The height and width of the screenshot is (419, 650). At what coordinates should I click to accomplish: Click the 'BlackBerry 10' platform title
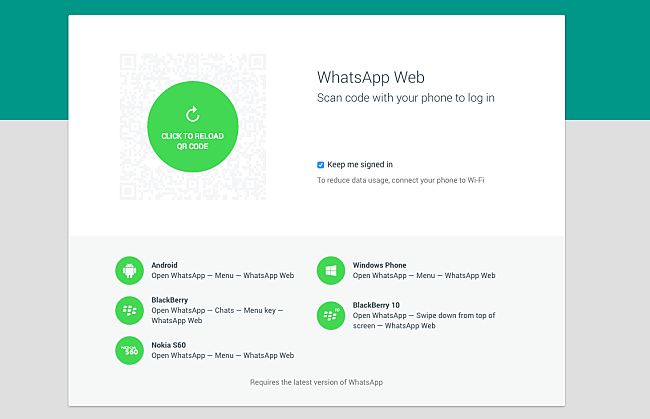(x=376, y=305)
